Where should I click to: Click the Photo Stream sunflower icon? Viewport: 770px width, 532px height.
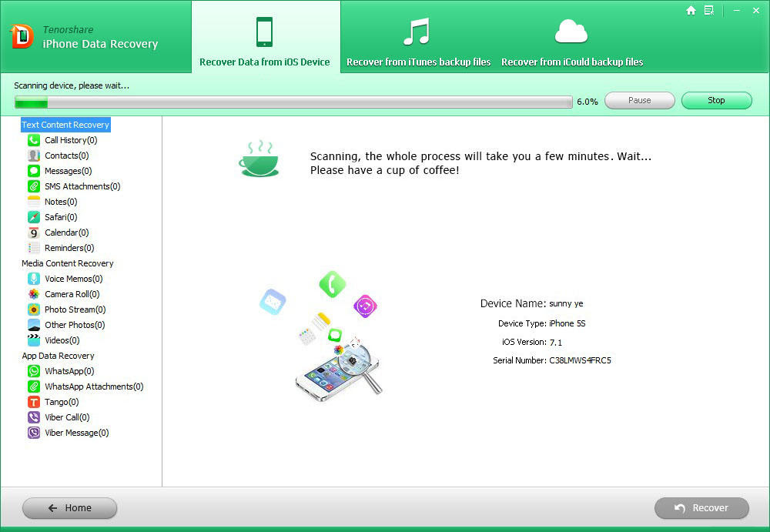pos(33,309)
